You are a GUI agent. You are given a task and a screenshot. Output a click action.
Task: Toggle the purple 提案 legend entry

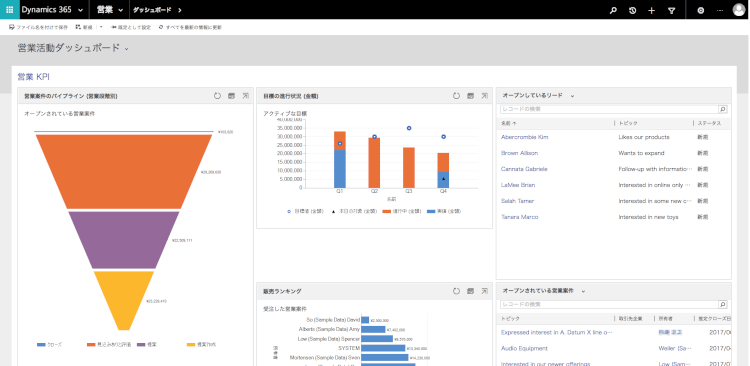click(x=148, y=344)
